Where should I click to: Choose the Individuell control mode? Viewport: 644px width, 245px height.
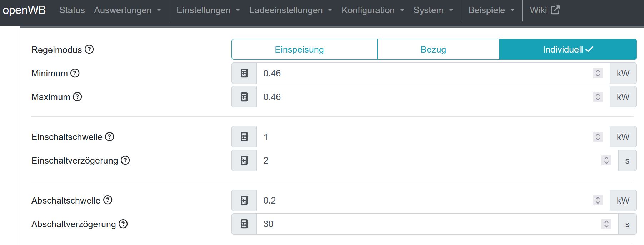point(568,49)
